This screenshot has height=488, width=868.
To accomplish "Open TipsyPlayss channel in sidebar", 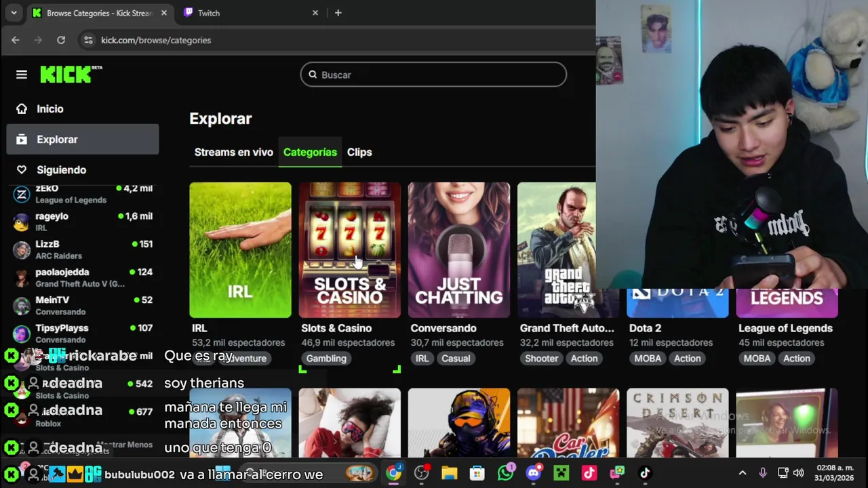I will 83,333.
